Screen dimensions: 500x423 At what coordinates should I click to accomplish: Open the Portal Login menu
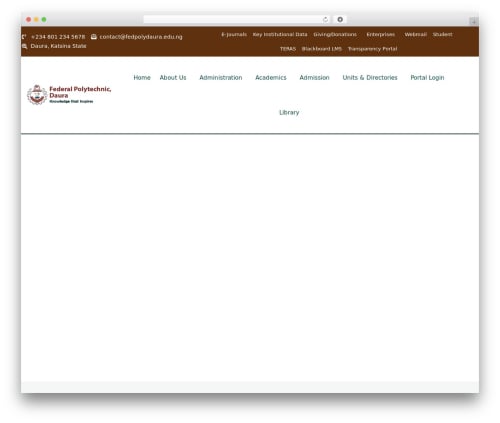[427, 77]
